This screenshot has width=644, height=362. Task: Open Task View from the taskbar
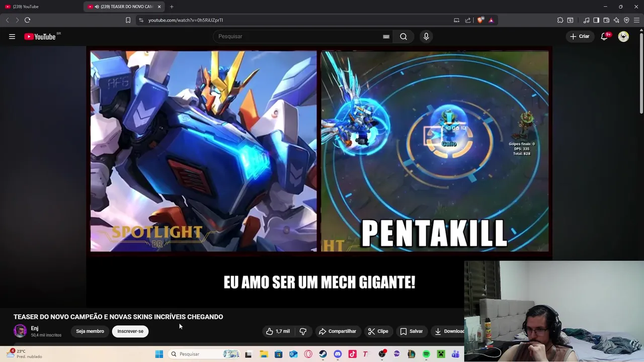click(248, 354)
